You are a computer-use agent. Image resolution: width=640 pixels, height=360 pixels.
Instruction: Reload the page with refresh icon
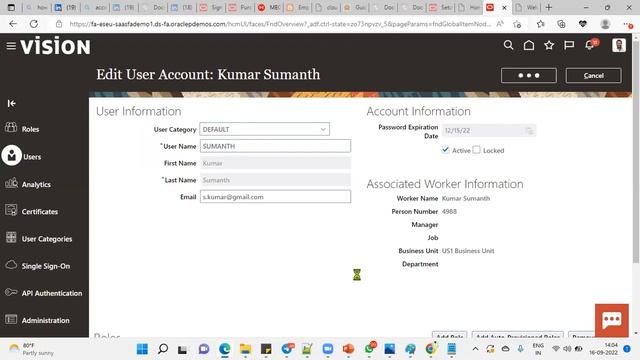click(x=34, y=24)
